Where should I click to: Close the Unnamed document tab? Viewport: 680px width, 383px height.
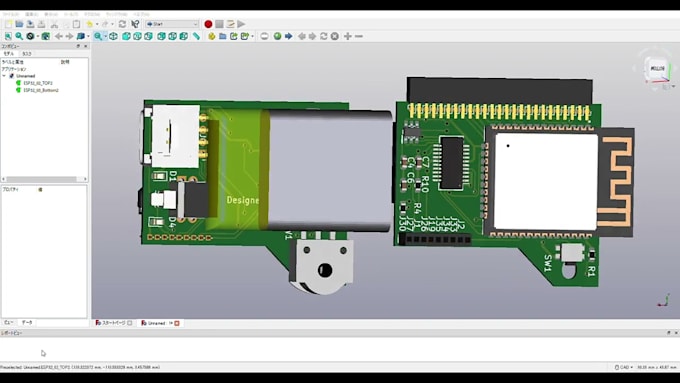[177, 323]
